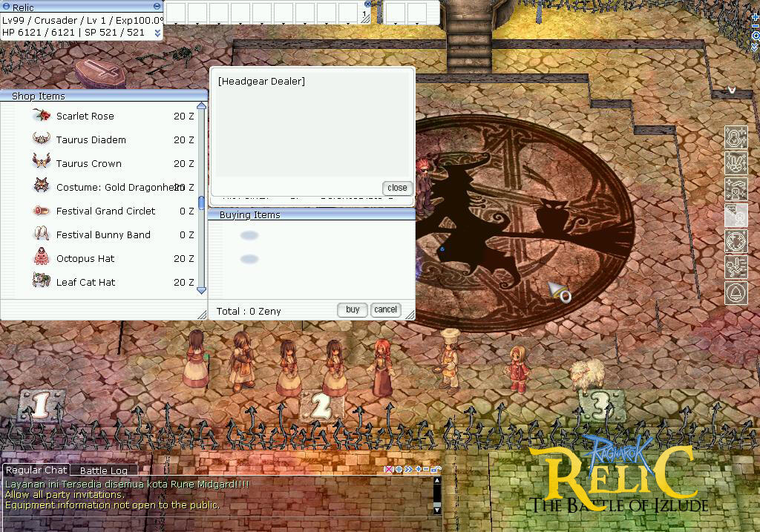Screen dimensions: 760x532
Task: Close the Headgear Dealer dialog
Action: click(397, 188)
